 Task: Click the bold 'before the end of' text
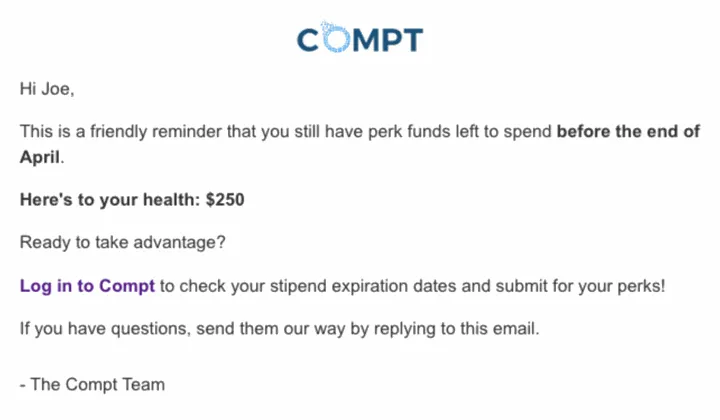[628, 132]
